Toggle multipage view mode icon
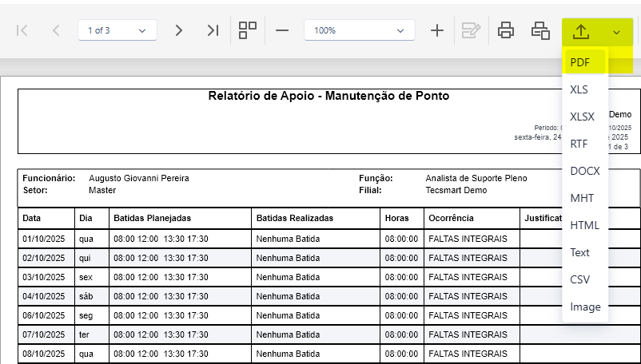Image resolution: width=641 pixels, height=364 pixels. tap(248, 30)
